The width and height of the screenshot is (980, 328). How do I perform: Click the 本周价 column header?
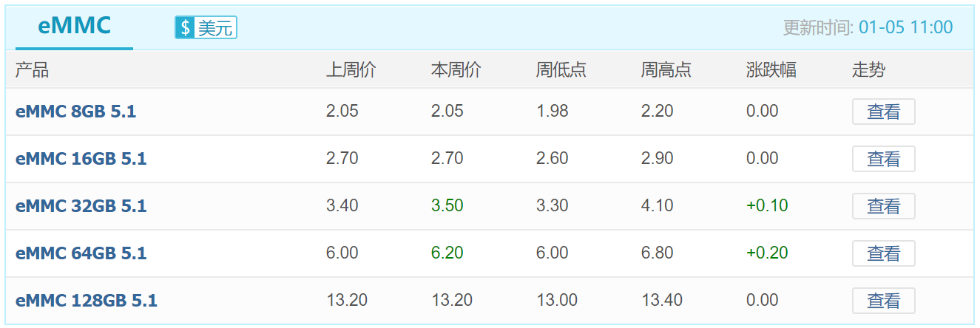[x=456, y=70]
